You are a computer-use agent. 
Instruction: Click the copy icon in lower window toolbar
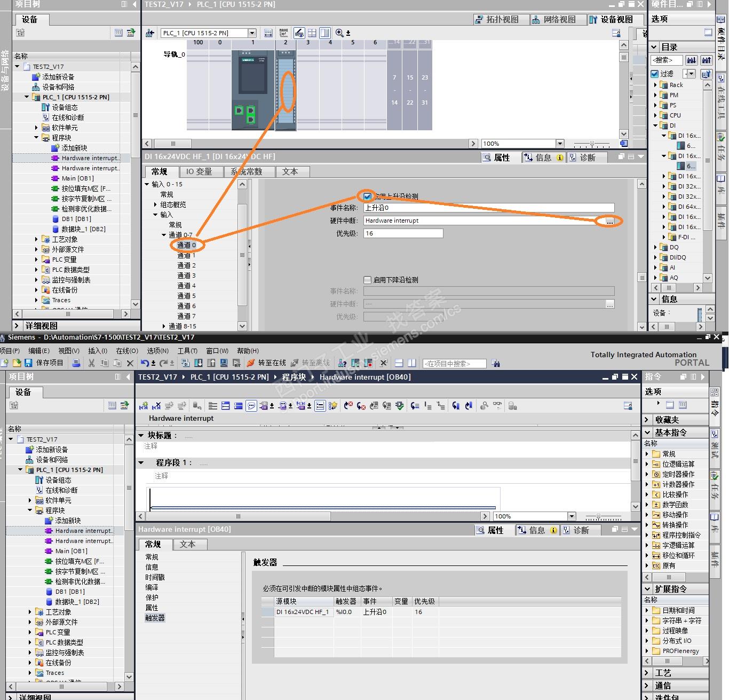click(104, 363)
